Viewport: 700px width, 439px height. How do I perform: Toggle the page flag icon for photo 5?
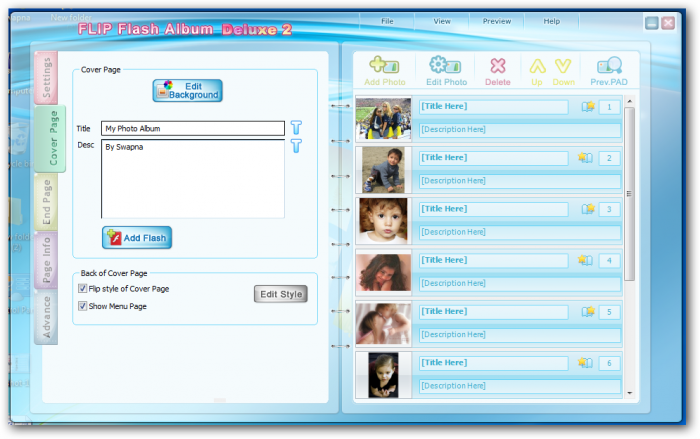(x=588, y=311)
